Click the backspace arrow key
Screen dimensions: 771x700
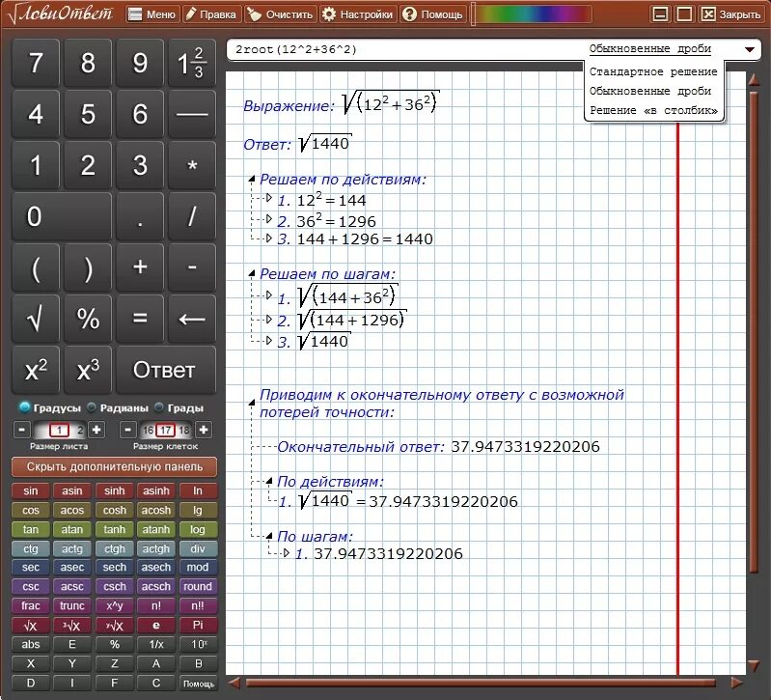192,319
